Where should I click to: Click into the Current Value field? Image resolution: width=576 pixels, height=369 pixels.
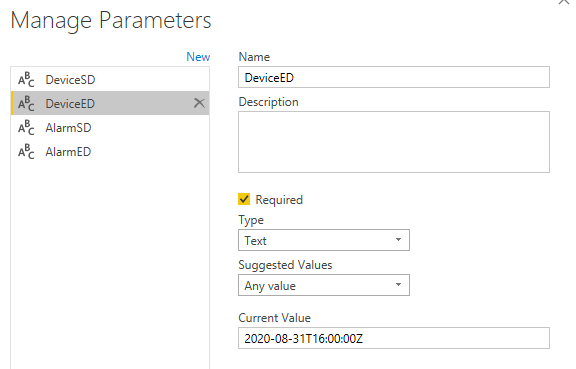coord(394,338)
